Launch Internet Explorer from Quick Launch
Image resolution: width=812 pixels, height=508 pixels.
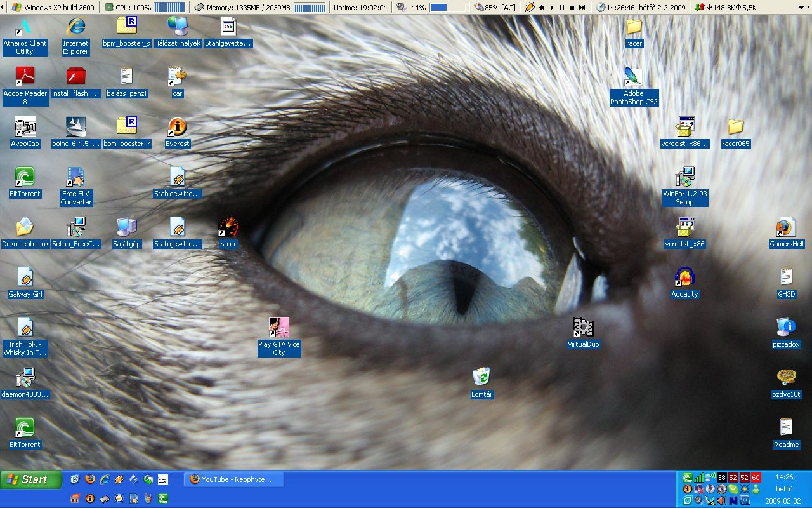click(x=105, y=479)
